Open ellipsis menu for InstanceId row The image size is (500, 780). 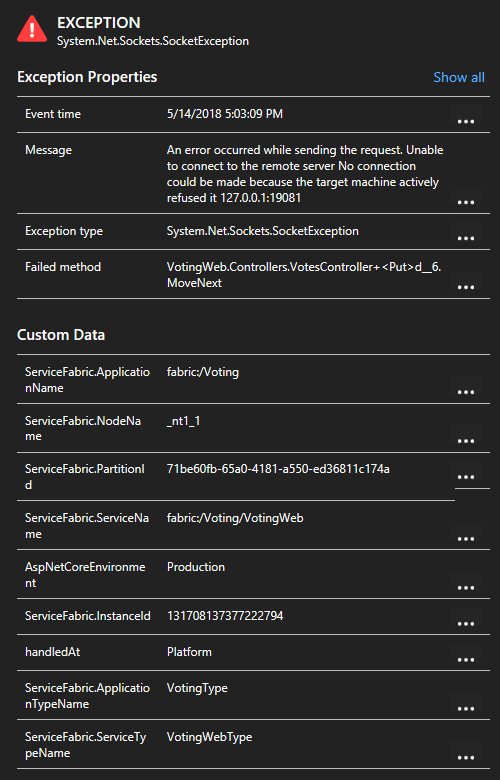pyautogui.click(x=466, y=623)
